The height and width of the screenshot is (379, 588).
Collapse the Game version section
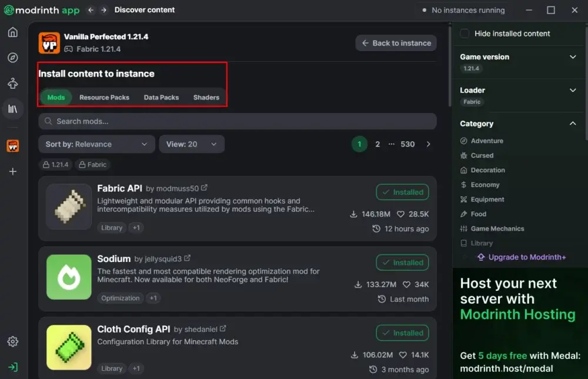(x=573, y=57)
